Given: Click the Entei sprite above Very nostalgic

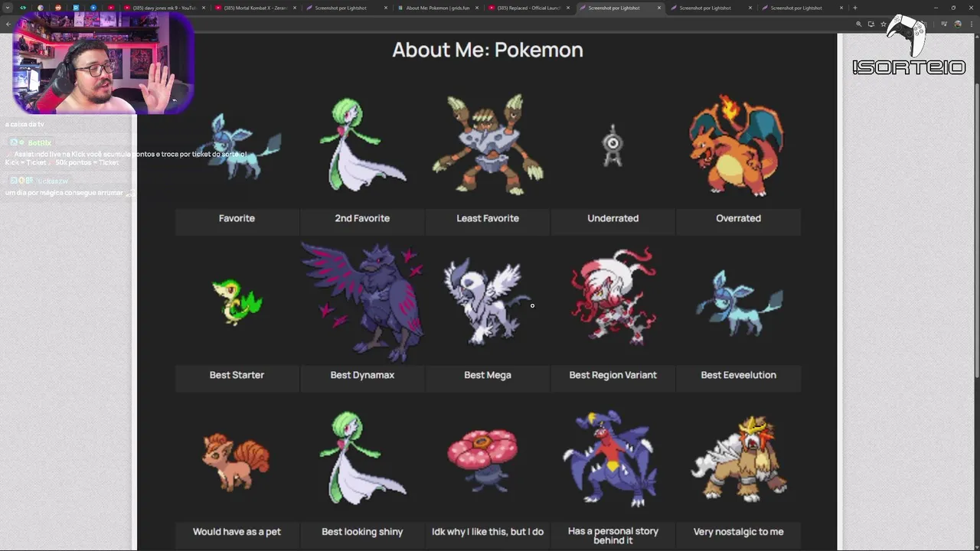Looking at the screenshot, I should [x=739, y=458].
